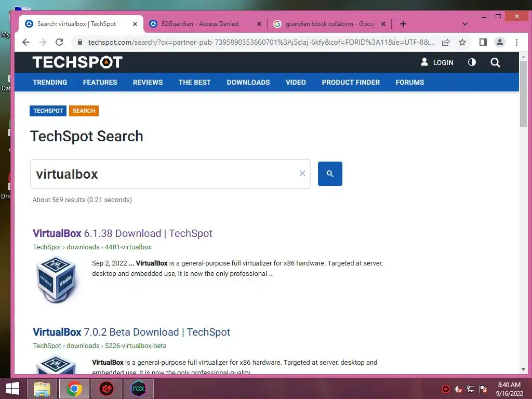Open the Chrome three-dot menu

[x=516, y=42]
